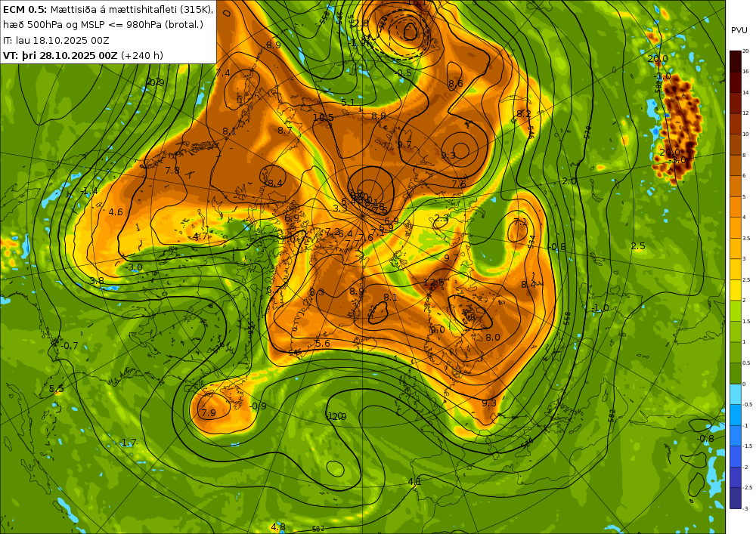Viewport: 756px width, 534px height.
Task: Click the map value '7.9' inside the closed contour
Action: (209, 412)
